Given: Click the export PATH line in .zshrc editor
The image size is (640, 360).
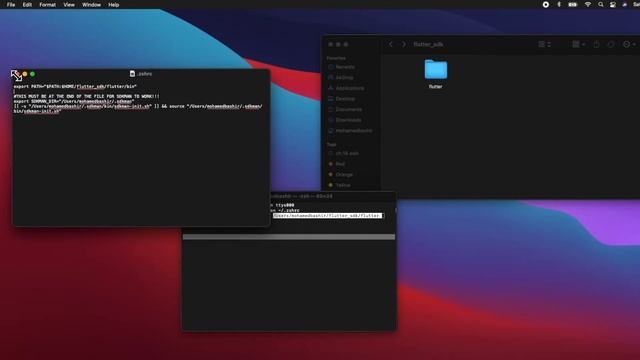Looking at the screenshot, I should pyautogui.click(x=75, y=87).
